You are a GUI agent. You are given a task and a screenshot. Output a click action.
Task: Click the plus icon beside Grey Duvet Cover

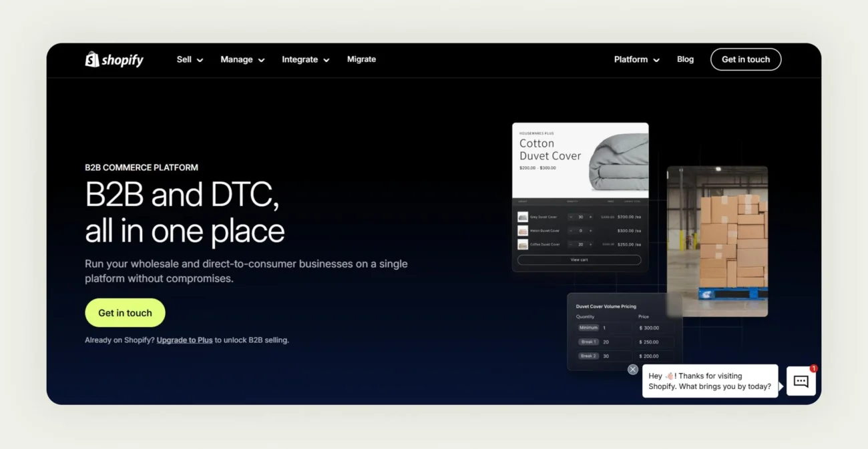coord(591,217)
